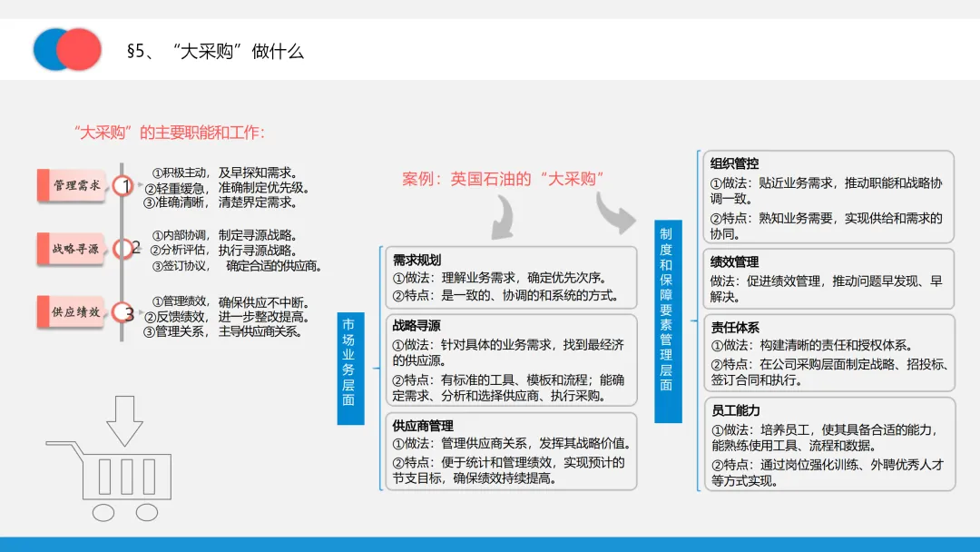Click the line ②反馈绩效，进一步整改提高
980x552 pixels.
(x=227, y=317)
